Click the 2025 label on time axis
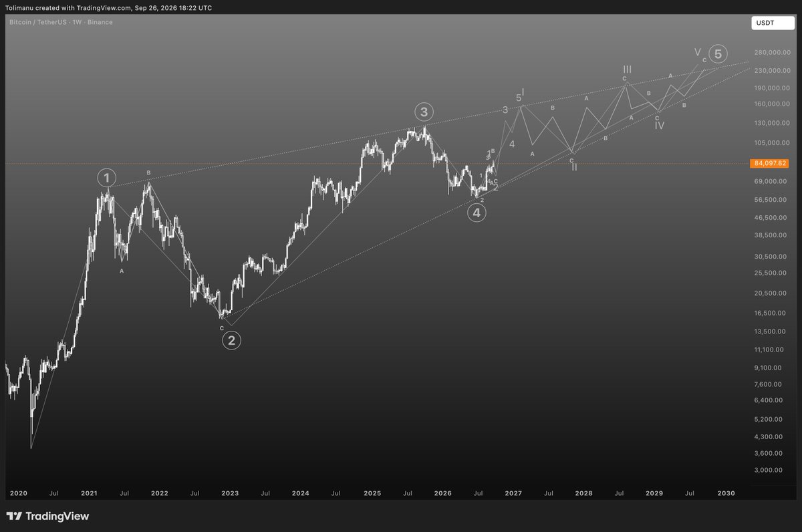Image resolution: width=802 pixels, height=532 pixels. click(372, 493)
